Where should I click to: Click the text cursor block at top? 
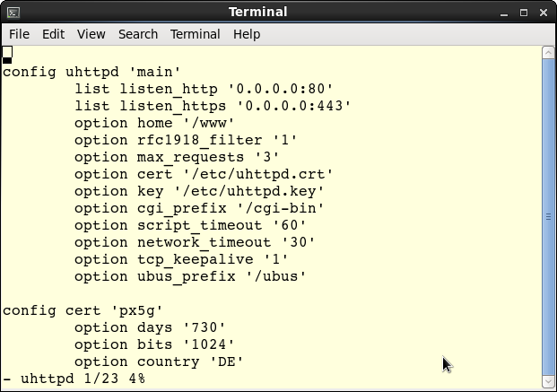[7, 55]
